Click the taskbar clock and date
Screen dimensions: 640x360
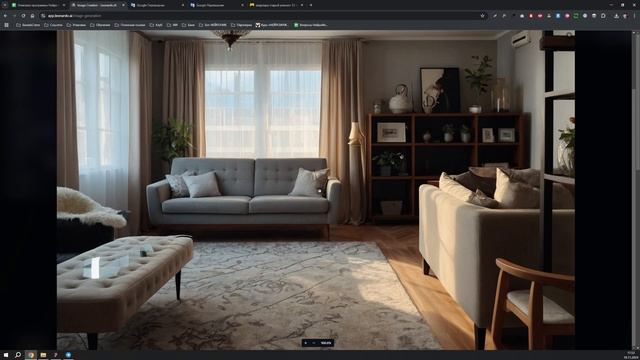click(x=631, y=355)
